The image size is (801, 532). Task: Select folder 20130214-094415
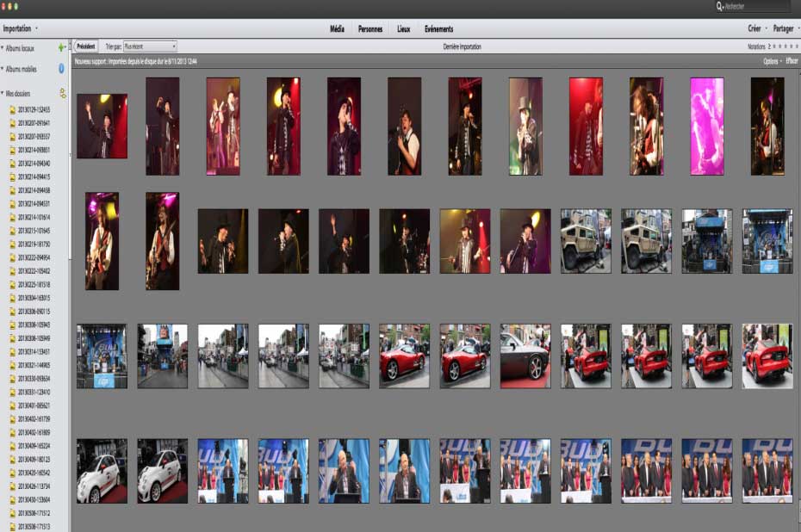[34, 176]
